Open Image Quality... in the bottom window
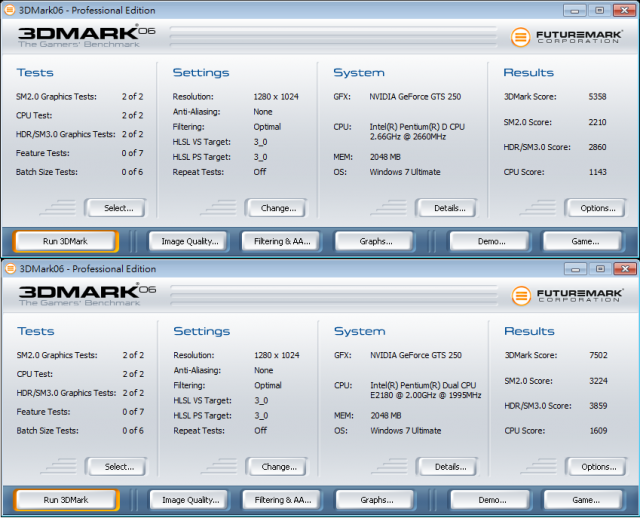640x518 pixels. click(x=190, y=500)
